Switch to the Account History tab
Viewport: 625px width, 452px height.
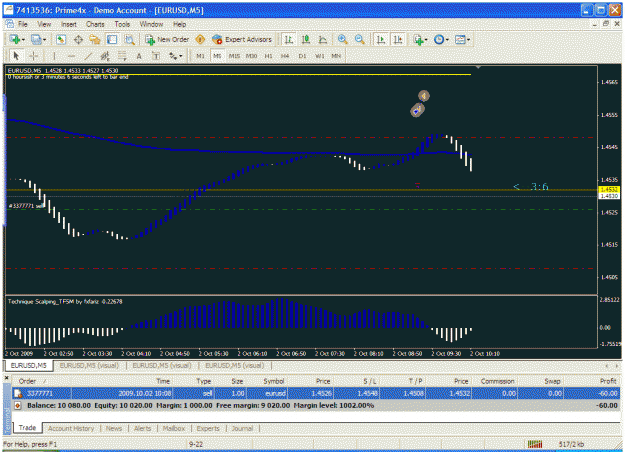click(71, 428)
